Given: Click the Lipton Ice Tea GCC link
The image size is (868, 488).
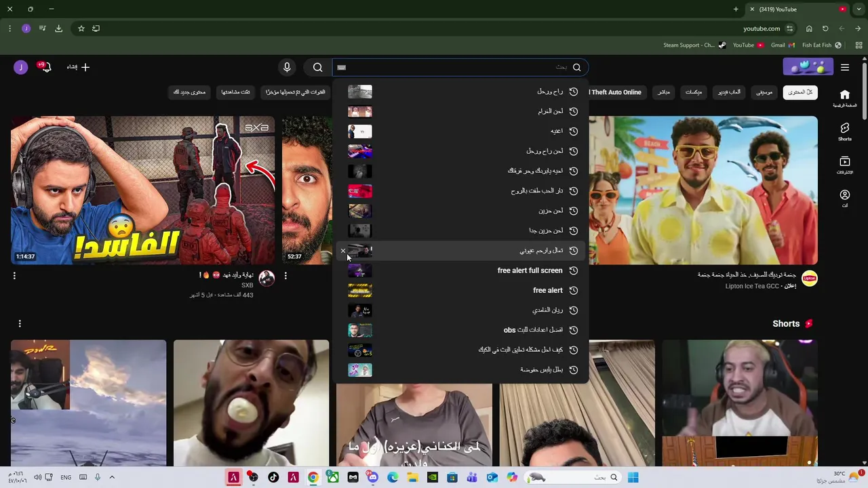Looking at the screenshot, I should point(752,286).
